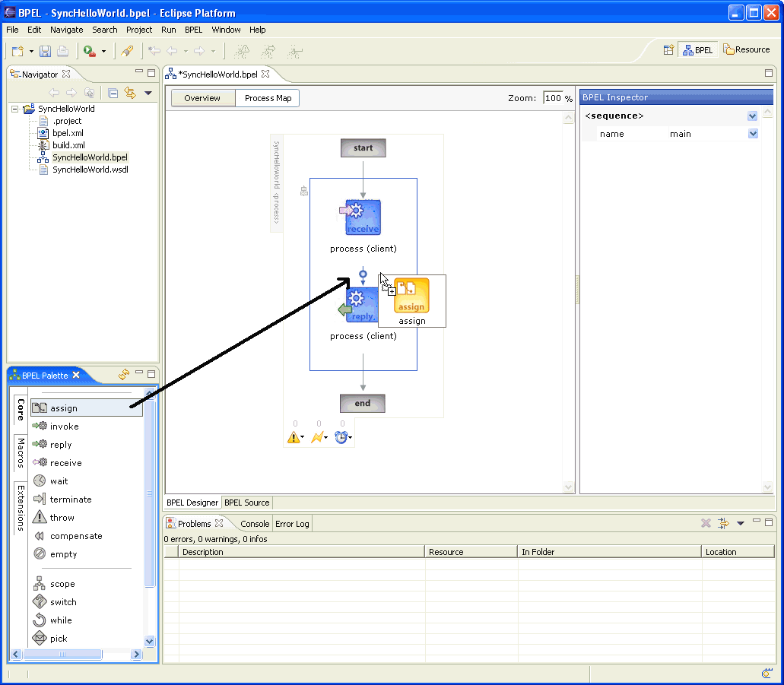Select SyncHelloWorld.wsdl in Navigator
This screenshot has height=685, width=784.
[x=90, y=170]
